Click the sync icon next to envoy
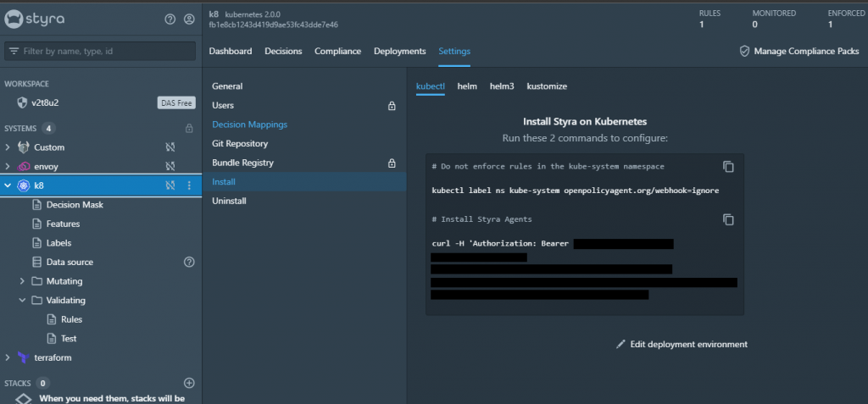 (x=170, y=167)
